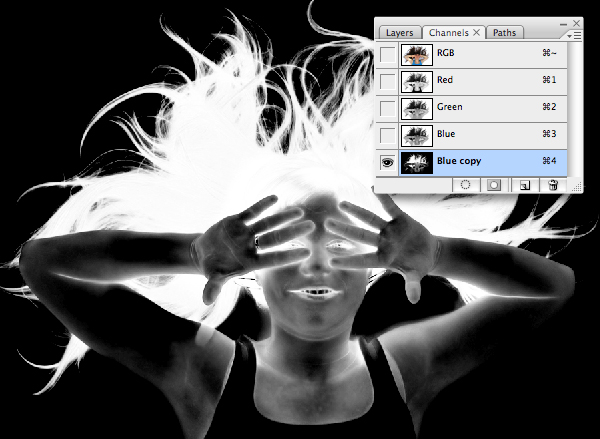
Task: Select the Red channel name
Action: (445, 80)
